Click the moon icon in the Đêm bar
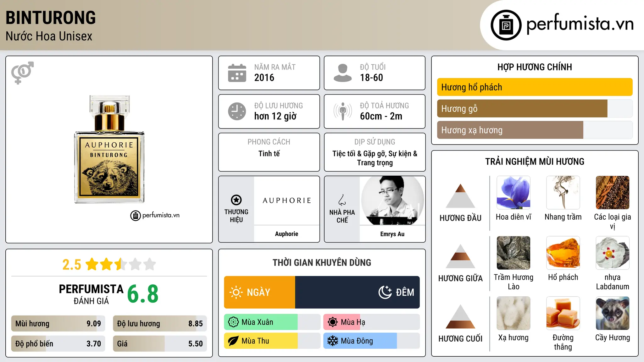Image resolution: width=644 pixels, height=362 pixels. [385, 292]
